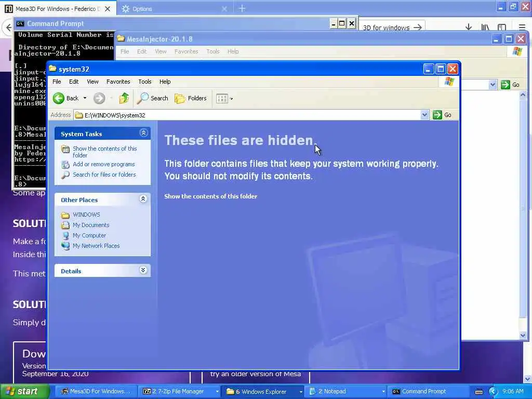Open Back history dropdown arrow
The image size is (532, 399).
pos(85,98)
